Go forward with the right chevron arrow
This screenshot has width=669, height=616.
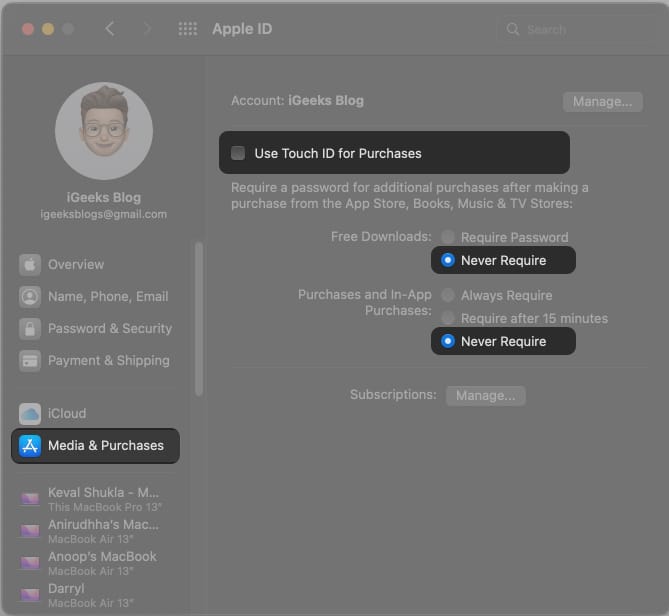(147, 29)
